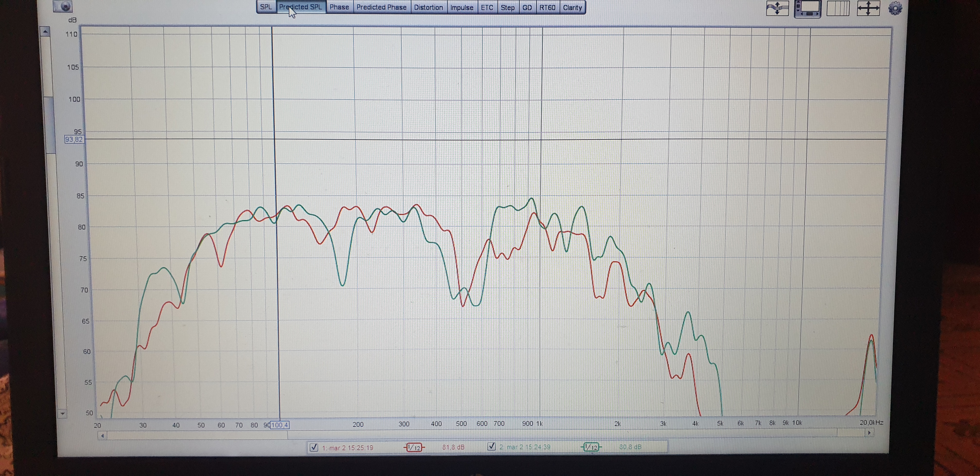The image size is (980, 476).
Task: Open graph controls gear icon
Action: point(895,8)
